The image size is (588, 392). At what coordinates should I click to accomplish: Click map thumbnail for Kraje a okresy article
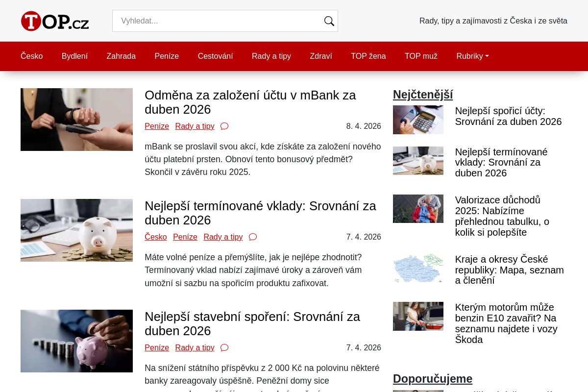(x=418, y=268)
